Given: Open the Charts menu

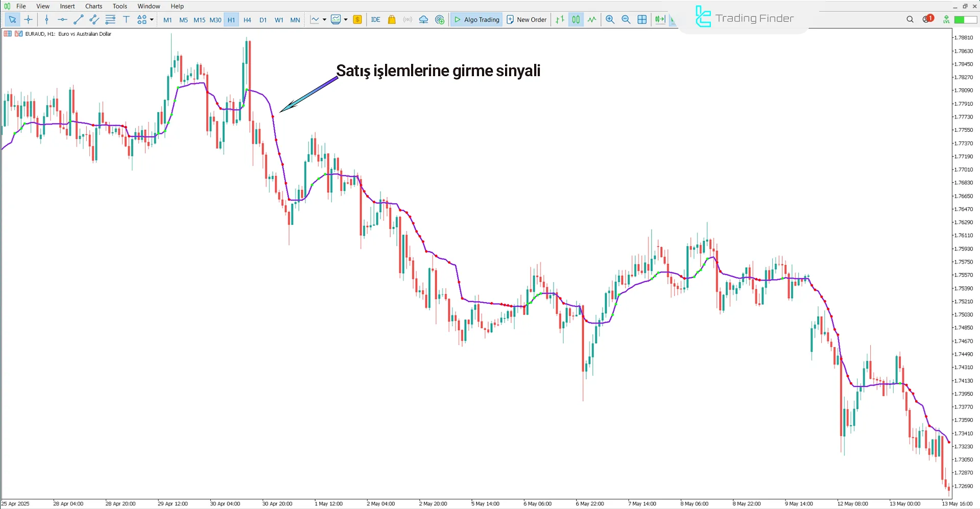Looking at the screenshot, I should [93, 6].
